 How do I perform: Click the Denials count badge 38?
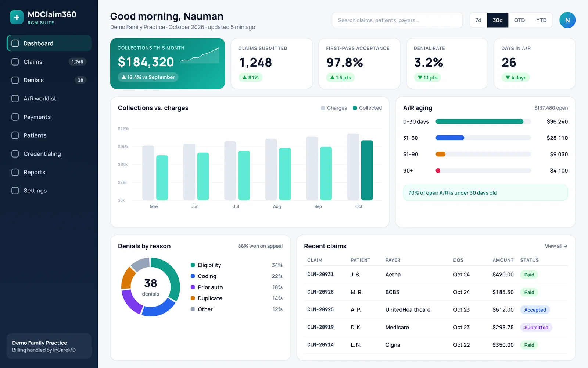[x=80, y=80]
